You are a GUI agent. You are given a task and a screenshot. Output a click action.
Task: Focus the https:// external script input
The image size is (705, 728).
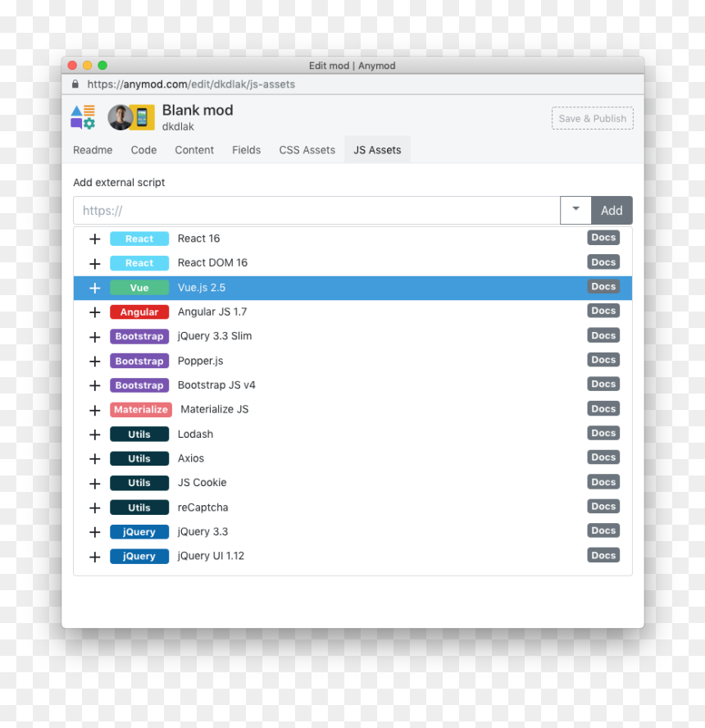316,211
